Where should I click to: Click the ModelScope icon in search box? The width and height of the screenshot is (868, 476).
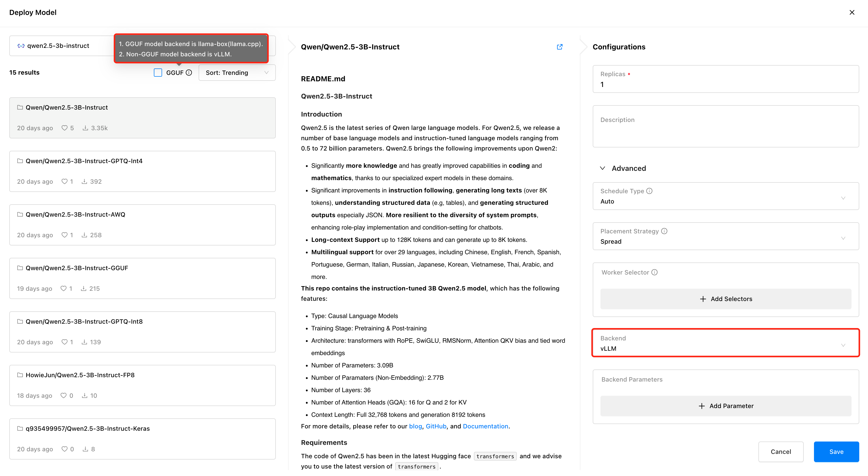click(21, 46)
